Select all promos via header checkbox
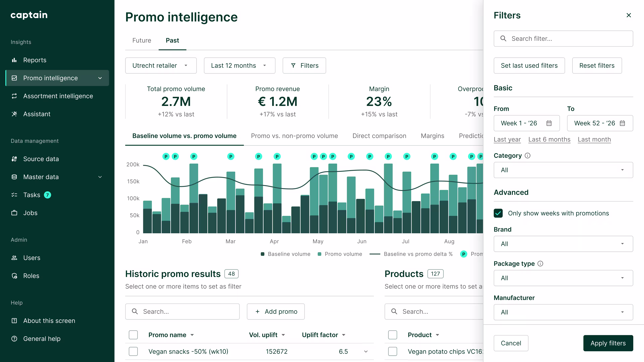This screenshot has width=644, height=362. pyautogui.click(x=133, y=335)
